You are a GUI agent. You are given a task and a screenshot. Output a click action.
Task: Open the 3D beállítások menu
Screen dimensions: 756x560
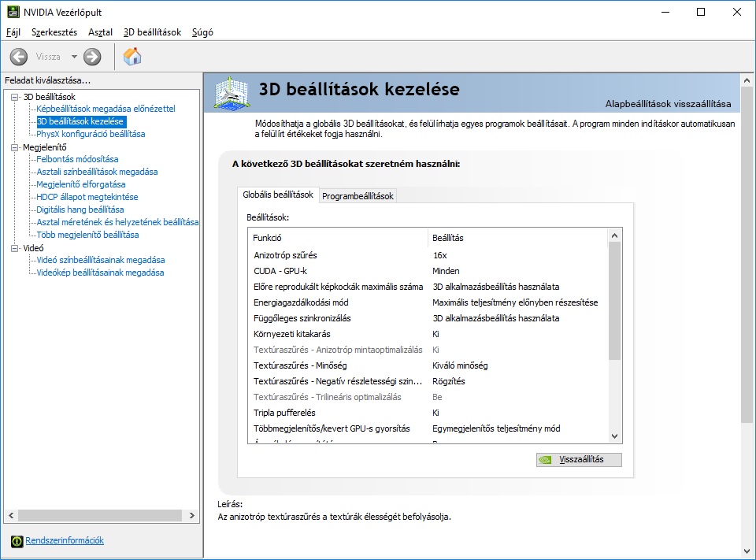pyautogui.click(x=152, y=32)
